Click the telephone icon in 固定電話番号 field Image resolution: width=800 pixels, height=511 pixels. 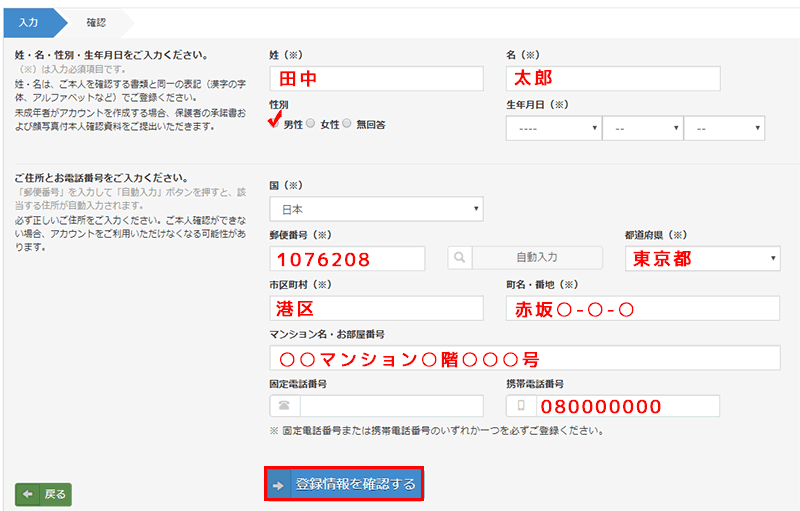pos(285,406)
